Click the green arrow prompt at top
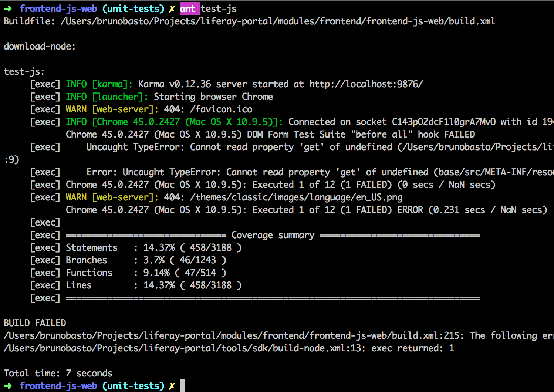The width and height of the screenshot is (554, 392). pos(8,9)
